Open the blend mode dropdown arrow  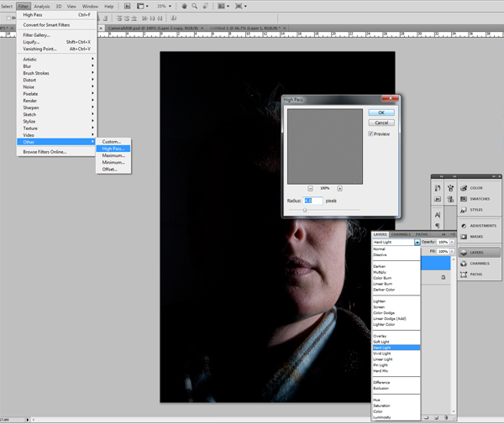417,242
